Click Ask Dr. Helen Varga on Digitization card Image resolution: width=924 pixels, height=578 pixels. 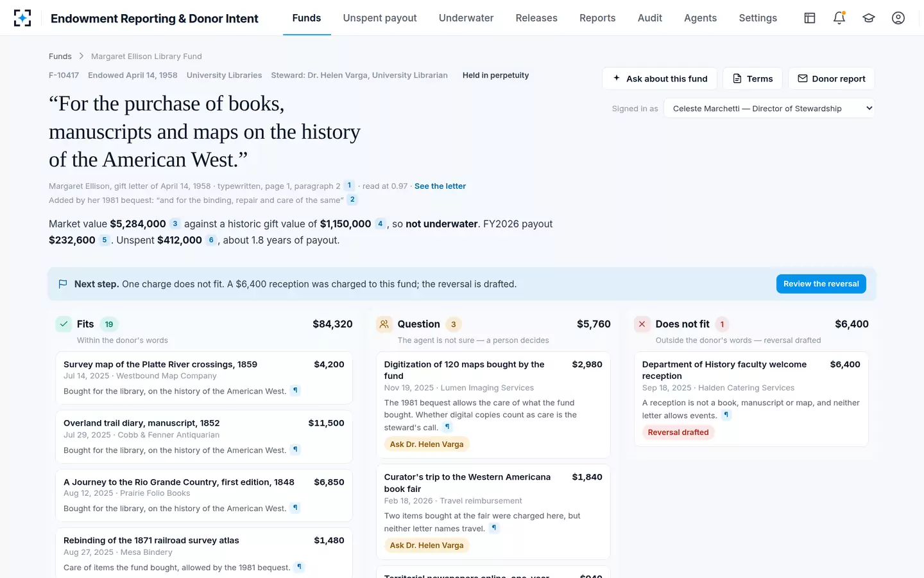[x=427, y=444]
